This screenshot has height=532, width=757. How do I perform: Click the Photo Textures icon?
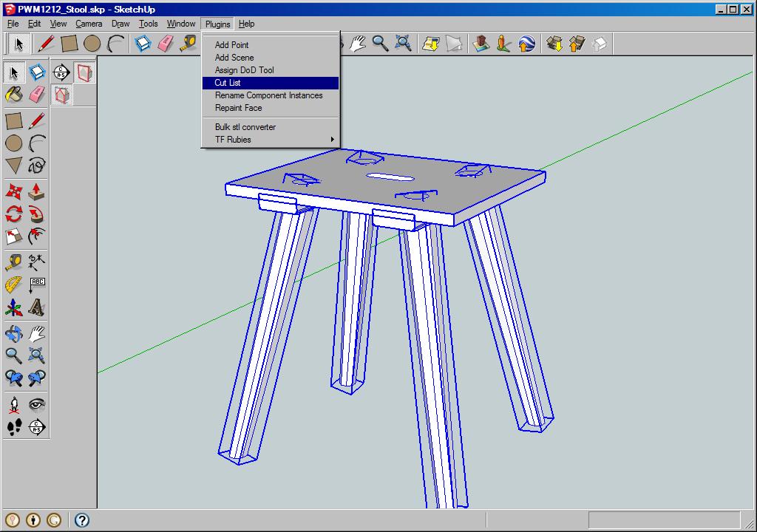pyautogui.click(x=503, y=44)
